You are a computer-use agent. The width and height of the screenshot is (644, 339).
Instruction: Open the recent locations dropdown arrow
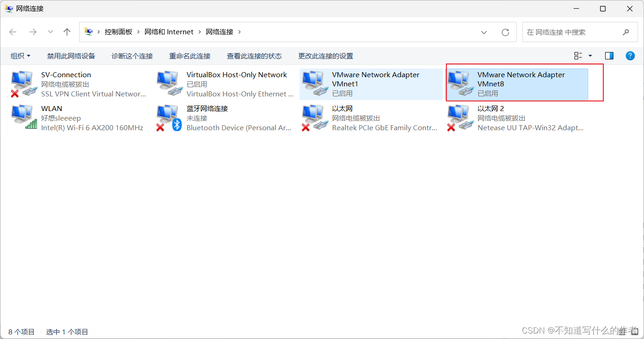[x=50, y=32]
